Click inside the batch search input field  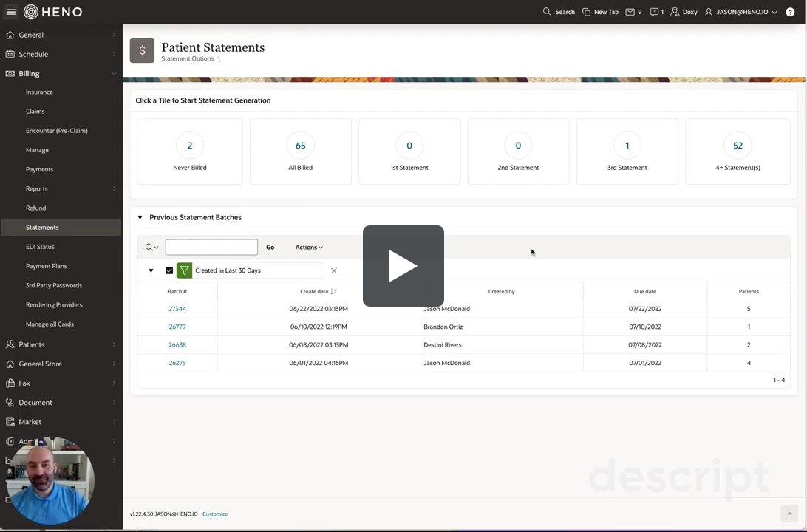(211, 246)
